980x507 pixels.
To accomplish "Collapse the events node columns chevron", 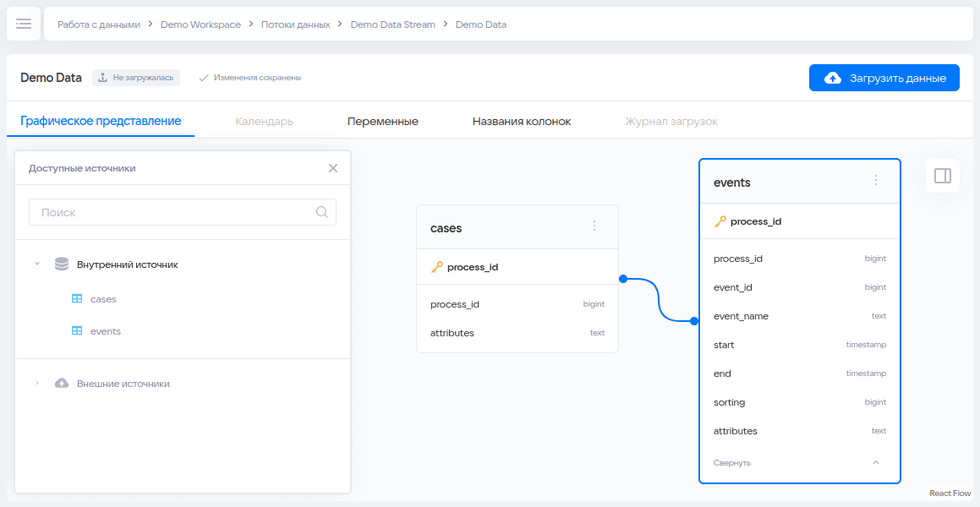I will click(x=876, y=463).
